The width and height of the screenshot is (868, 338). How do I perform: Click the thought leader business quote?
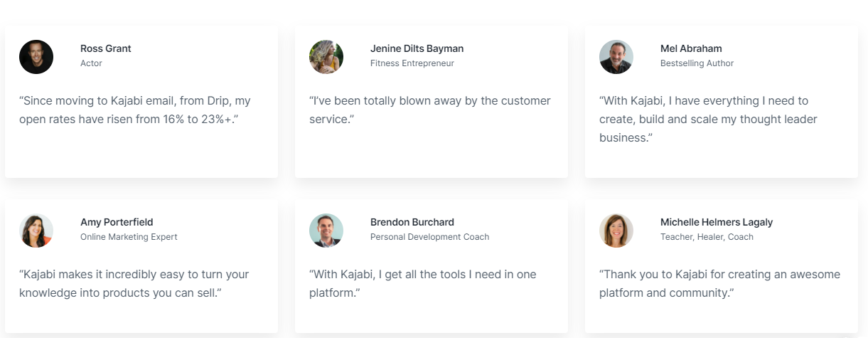(x=708, y=119)
